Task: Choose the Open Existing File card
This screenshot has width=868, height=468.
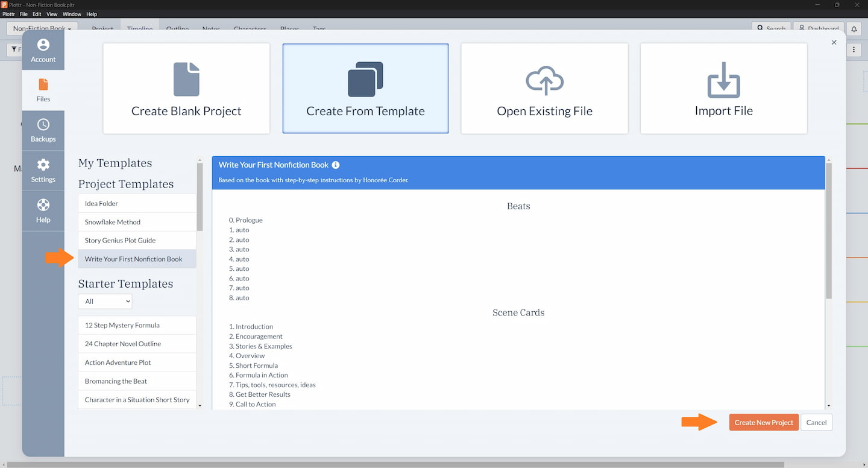Action: click(544, 88)
